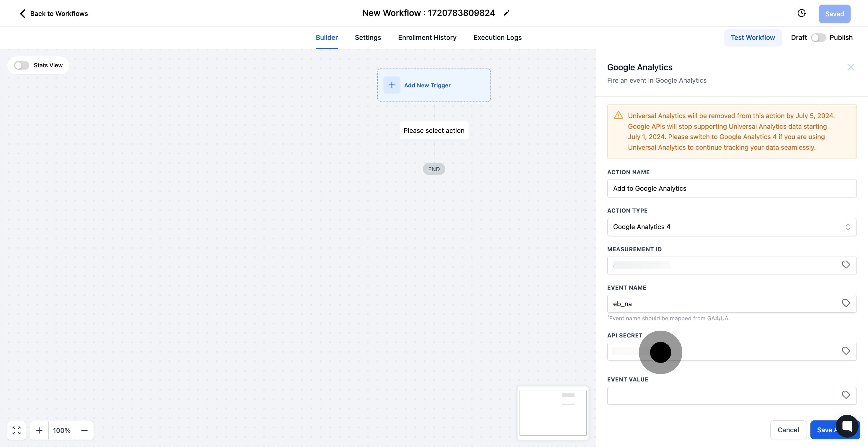This screenshot has height=447, width=868.
Task: Click the tag icon in API Secret field
Action: (x=846, y=351)
